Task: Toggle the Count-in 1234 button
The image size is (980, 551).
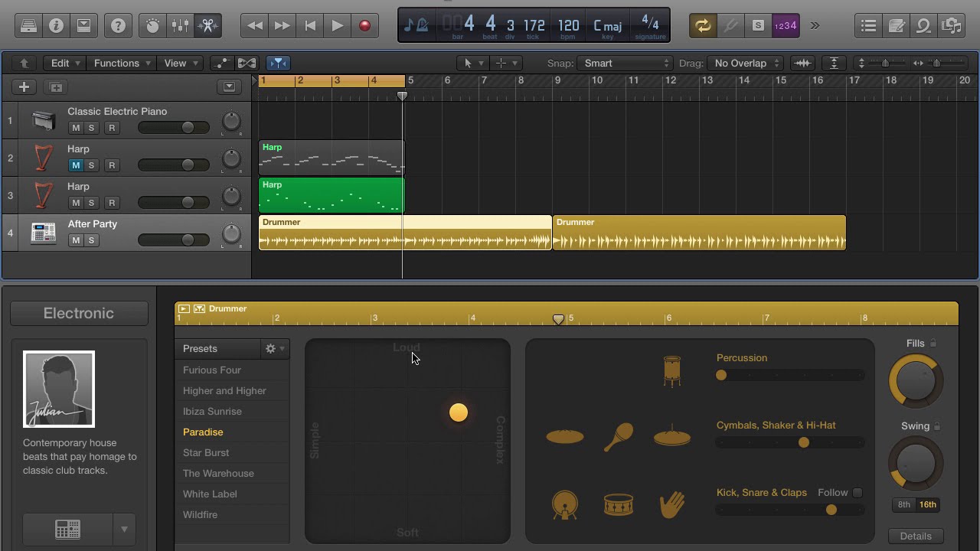Action: point(785,25)
